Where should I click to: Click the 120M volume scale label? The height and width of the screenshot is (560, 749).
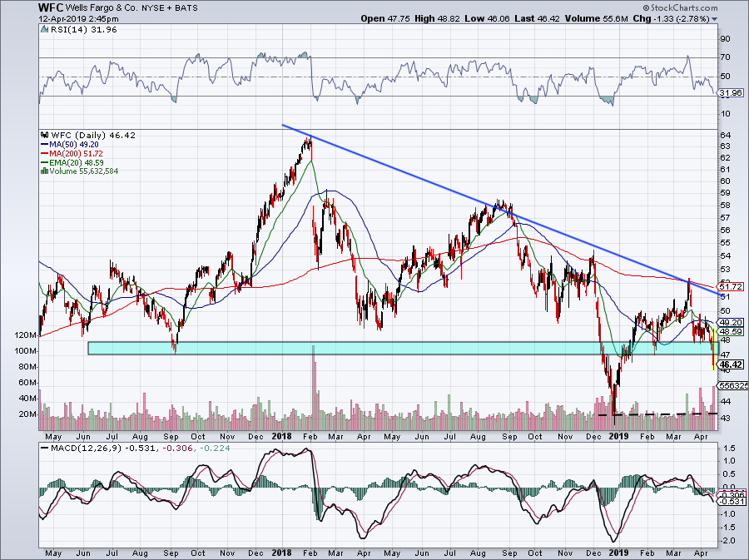pyautogui.click(x=26, y=335)
